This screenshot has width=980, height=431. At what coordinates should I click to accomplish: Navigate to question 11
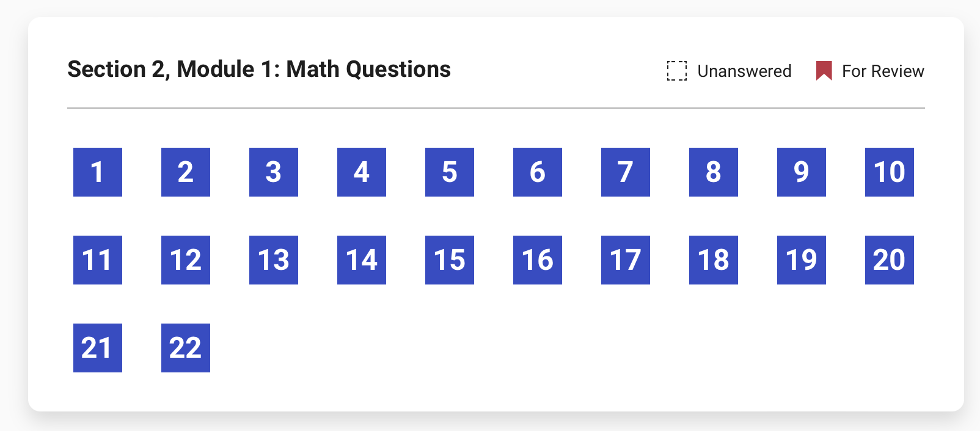click(97, 260)
